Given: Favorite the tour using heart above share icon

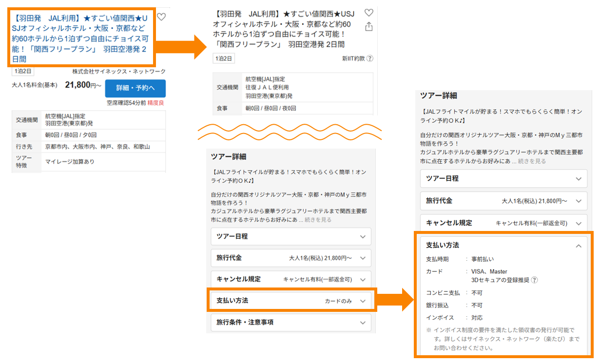Looking at the screenshot, I should (369, 13).
